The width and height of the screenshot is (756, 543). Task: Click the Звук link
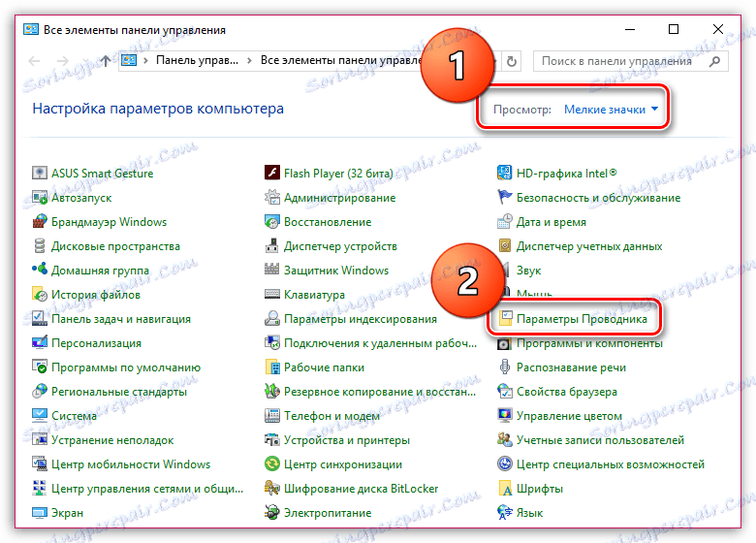click(x=528, y=271)
